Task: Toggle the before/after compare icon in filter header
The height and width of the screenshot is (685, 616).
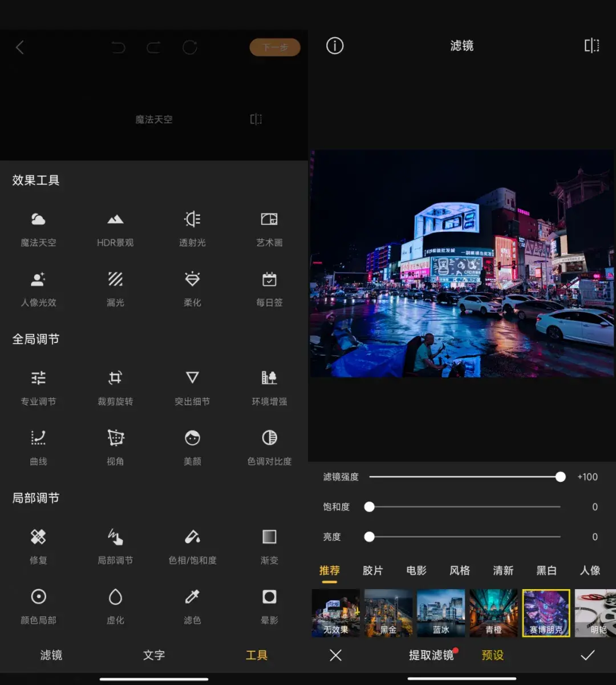Action: (x=591, y=46)
